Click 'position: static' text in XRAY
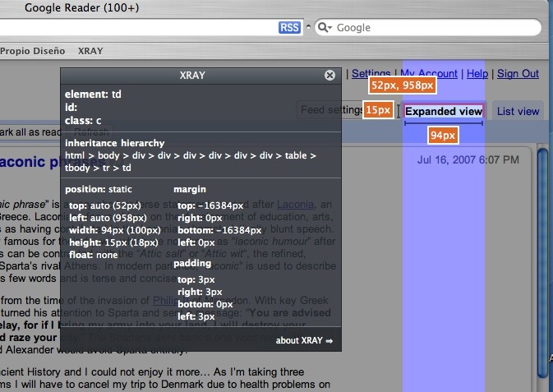 [99, 189]
